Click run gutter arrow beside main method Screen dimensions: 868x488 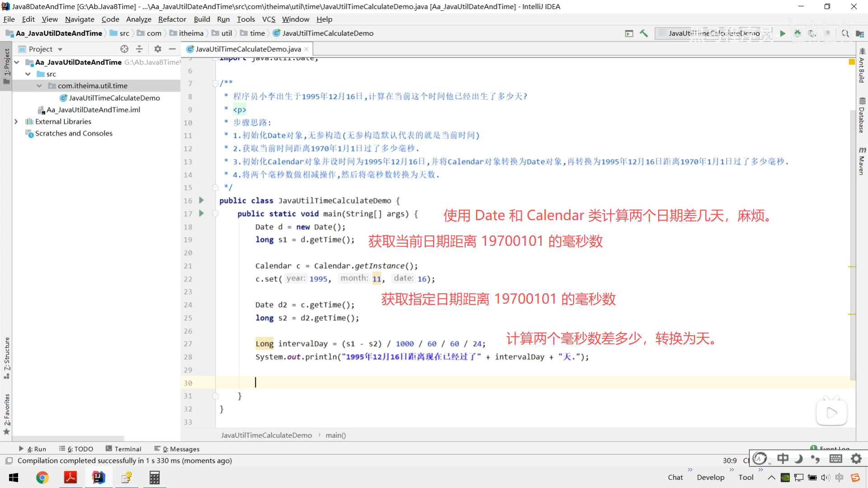click(x=202, y=213)
